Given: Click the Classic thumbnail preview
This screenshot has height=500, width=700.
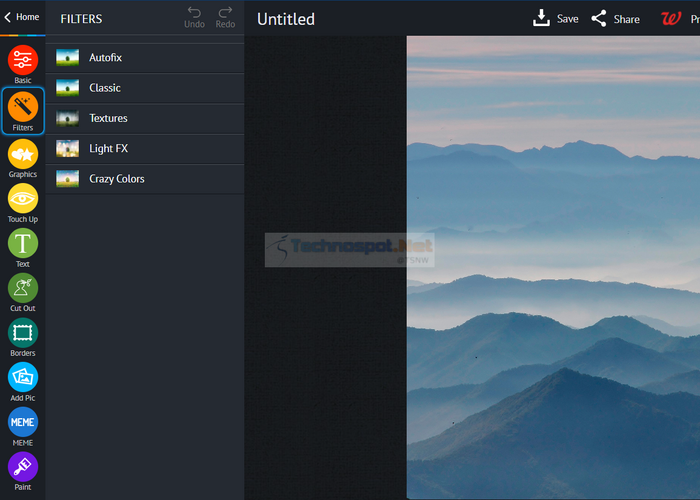Looking at the screenshot, I should (x=67, y=88).
